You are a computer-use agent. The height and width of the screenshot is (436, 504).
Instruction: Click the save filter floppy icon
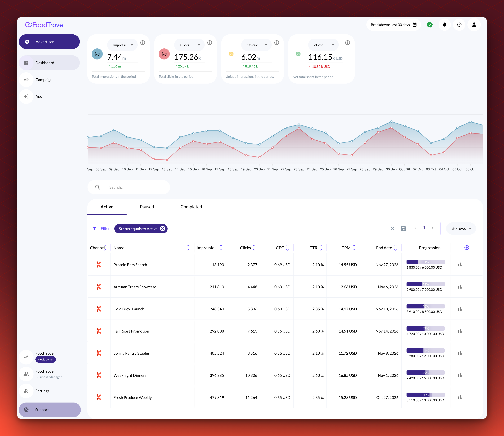click(403, 229)
